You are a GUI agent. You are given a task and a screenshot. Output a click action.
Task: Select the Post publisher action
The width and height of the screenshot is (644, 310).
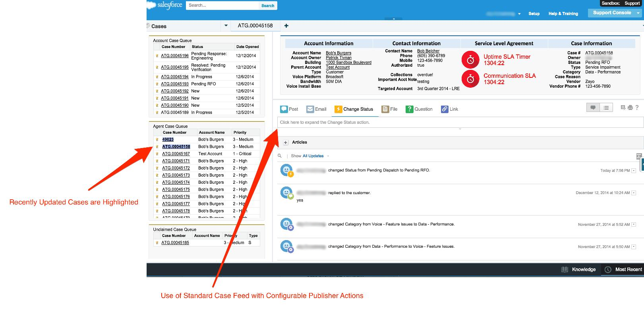(289, 109)
